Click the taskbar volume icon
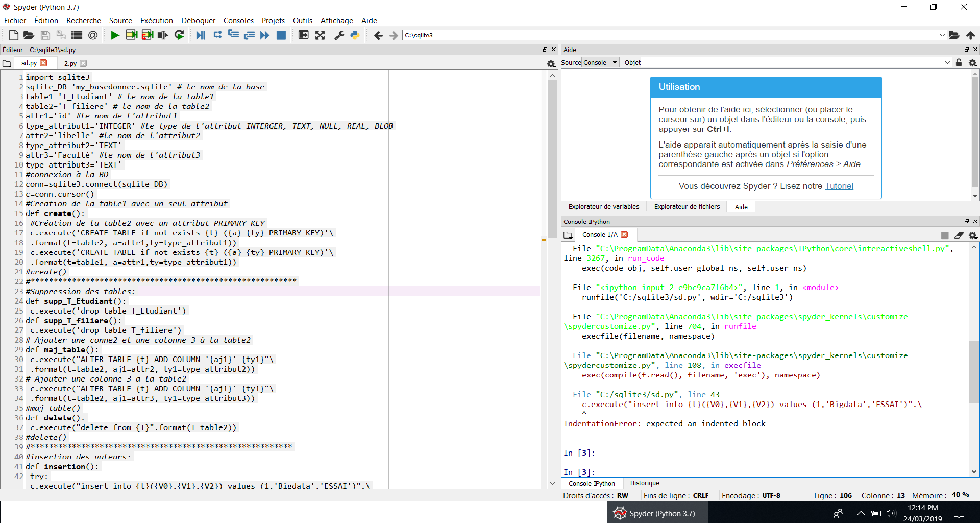Image resolution: width=980 pixels, height=523 pixels. click(891, 513)
